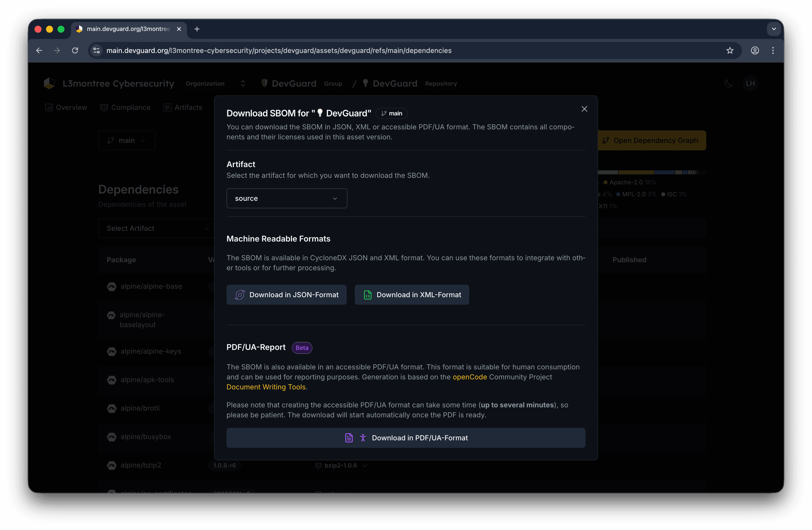This screenshot has height=530, width=812.
Task: Go to the Artifacts tab
Action: (x=183, y=107)
